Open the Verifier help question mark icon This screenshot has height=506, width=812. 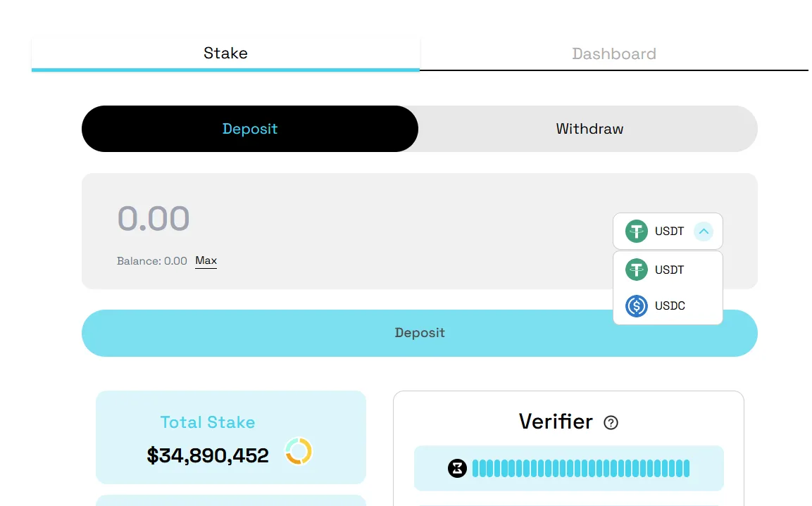click(x=611, y=423)
